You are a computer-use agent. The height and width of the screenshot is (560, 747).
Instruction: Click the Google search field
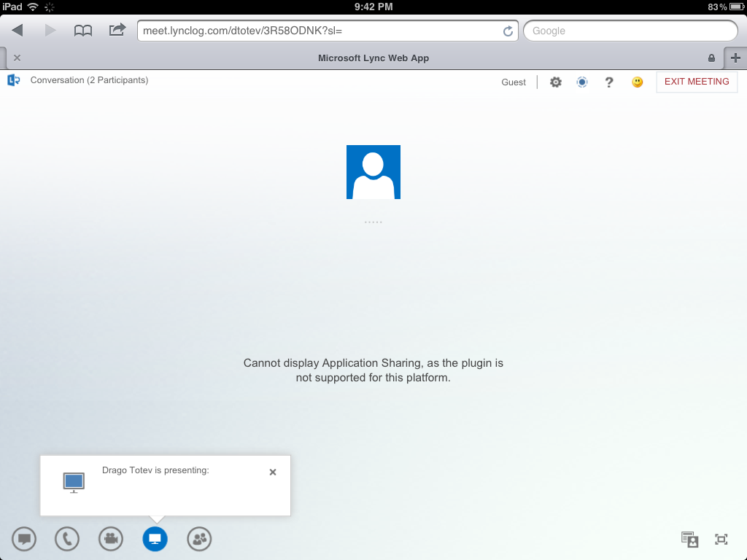click(630, 31)
